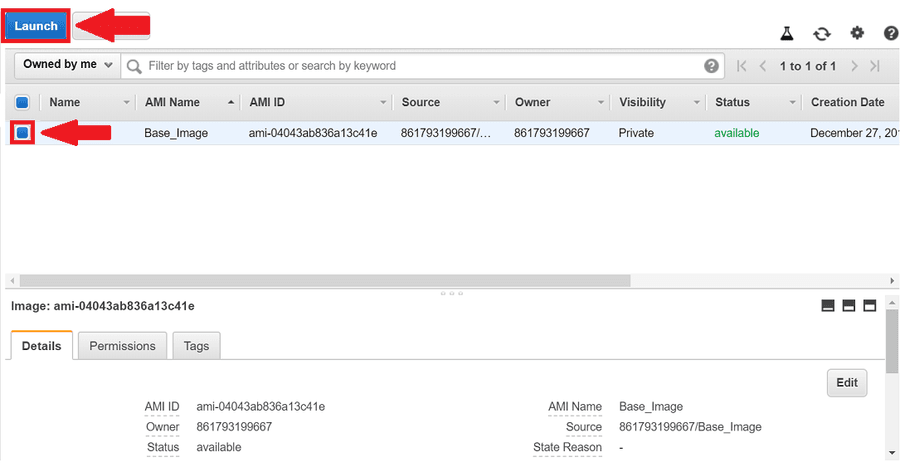The height and width of the screenshot is (467, 900).
Task: Go to next page of results
Action: 854,66
